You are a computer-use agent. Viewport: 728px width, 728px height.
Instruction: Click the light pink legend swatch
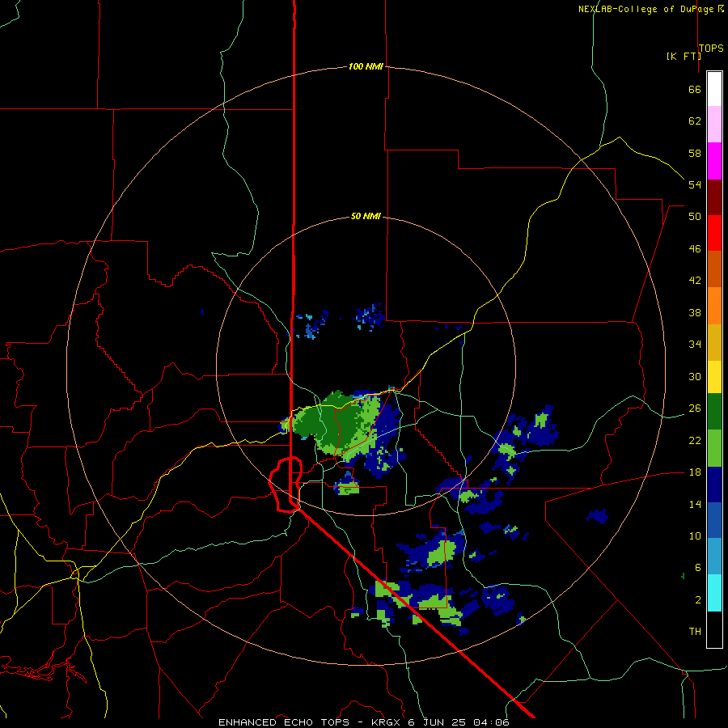714,125
